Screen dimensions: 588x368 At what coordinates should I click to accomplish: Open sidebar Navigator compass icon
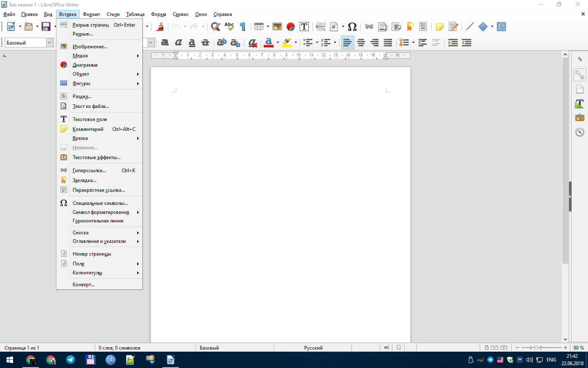[579, 132]
